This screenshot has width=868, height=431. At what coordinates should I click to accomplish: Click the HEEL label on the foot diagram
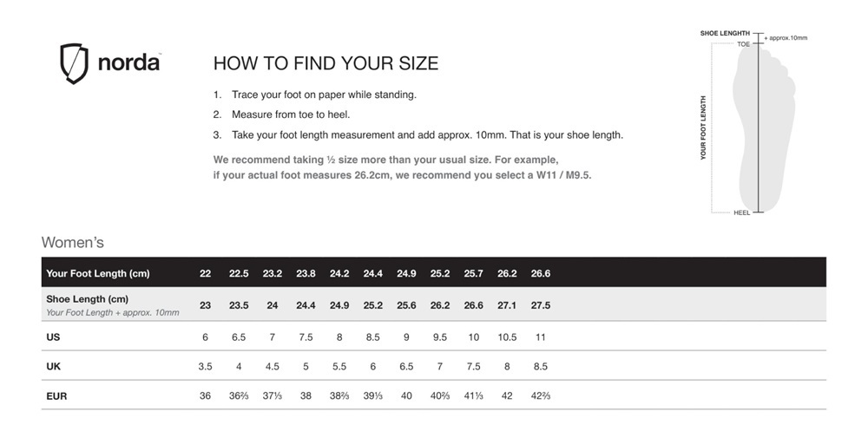[x=741, y=212]
